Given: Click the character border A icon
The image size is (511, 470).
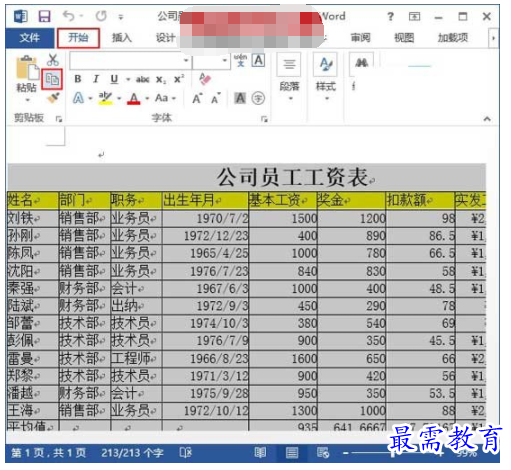Looking at the screenshot, I should [258, 60].
